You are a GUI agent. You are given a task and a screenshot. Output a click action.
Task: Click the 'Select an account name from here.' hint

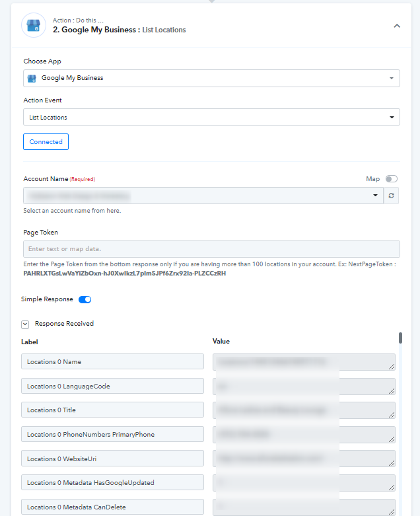pos(72,211)
